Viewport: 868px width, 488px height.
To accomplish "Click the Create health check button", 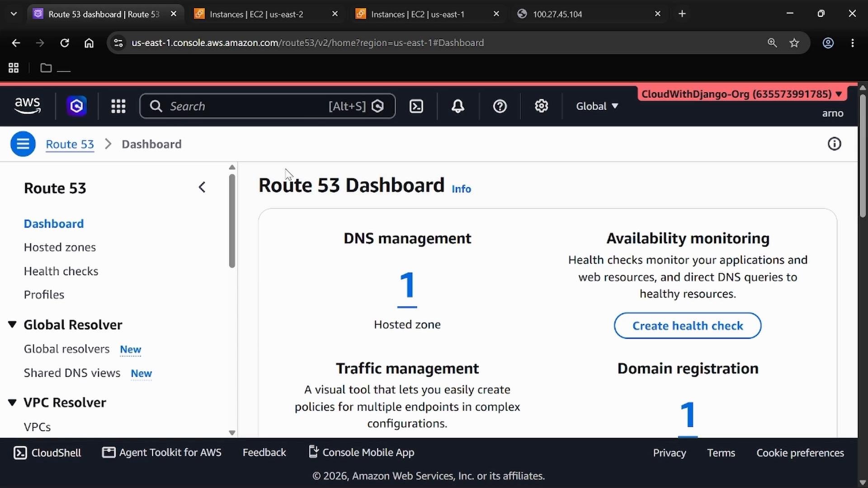I will (x=687, y=325).
